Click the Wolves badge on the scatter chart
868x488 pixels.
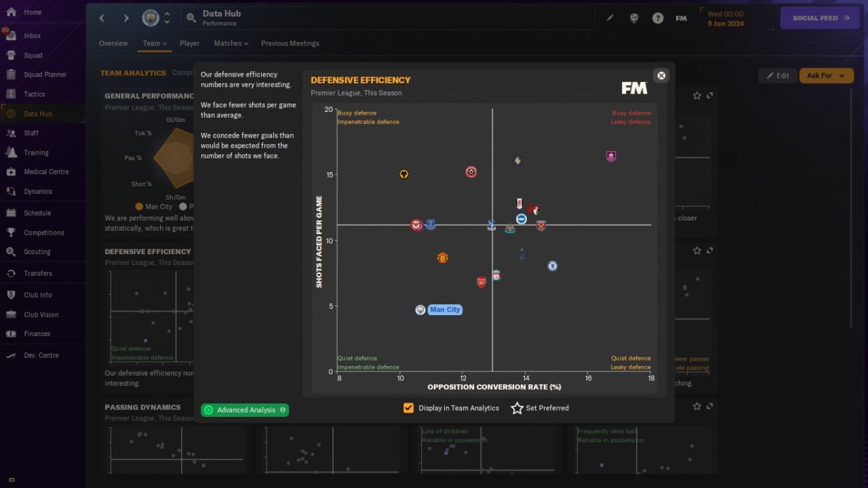point(404,174)
